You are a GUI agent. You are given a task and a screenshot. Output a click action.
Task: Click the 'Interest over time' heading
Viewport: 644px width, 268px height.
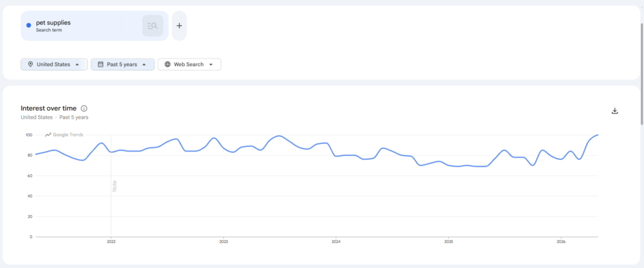48,108
